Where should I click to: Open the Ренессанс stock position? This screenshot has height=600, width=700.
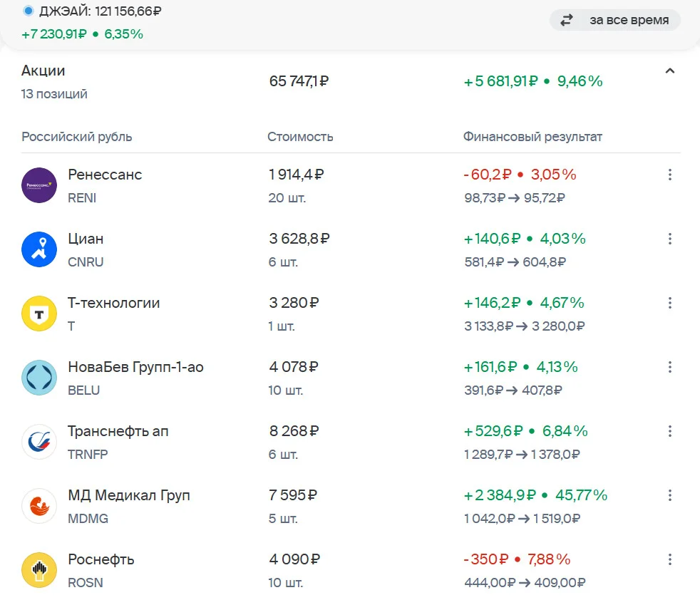[x=351, y=185]
